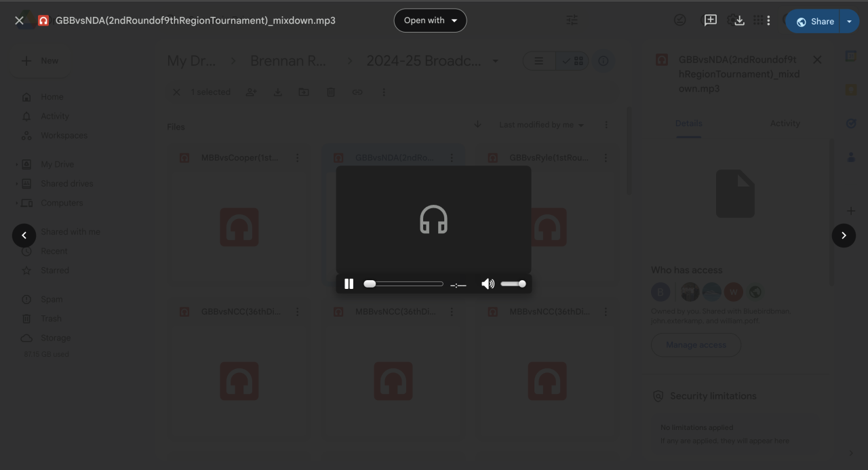868x470 pixels.
Task: Open the 'Open with' dropdown
Action: coord(431,20)
